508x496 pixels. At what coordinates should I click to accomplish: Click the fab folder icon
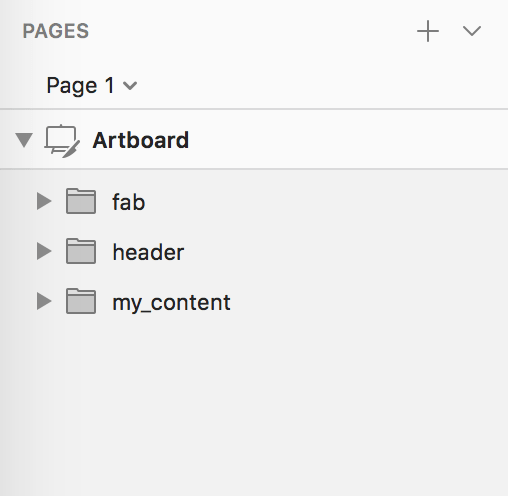[x=81, y=201]
